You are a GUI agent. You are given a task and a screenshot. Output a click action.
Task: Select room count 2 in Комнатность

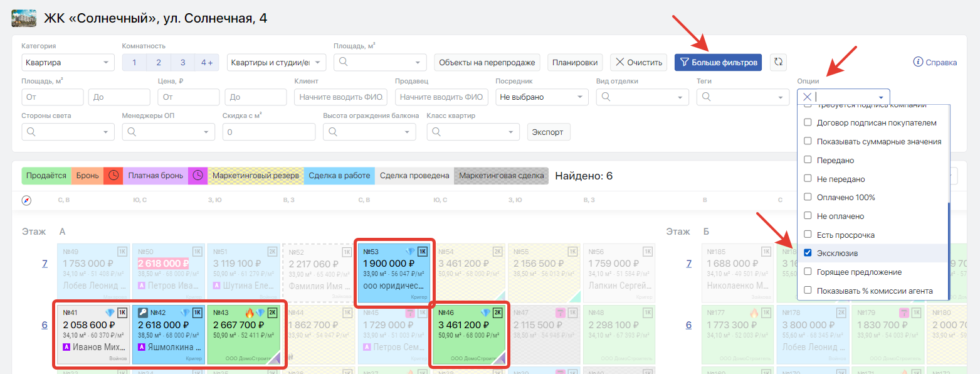click(x=159, y=62)
